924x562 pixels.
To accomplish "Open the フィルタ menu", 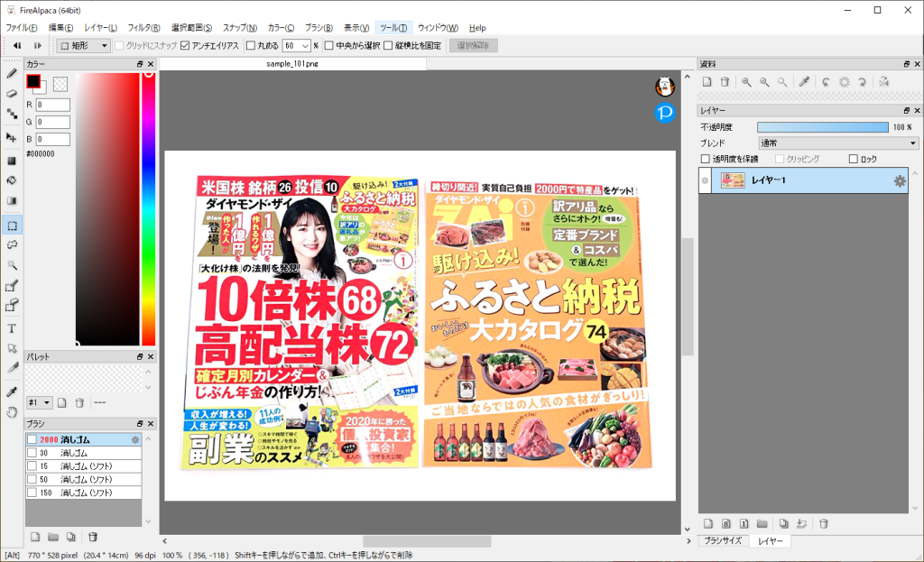I will (x=143, y=28).
